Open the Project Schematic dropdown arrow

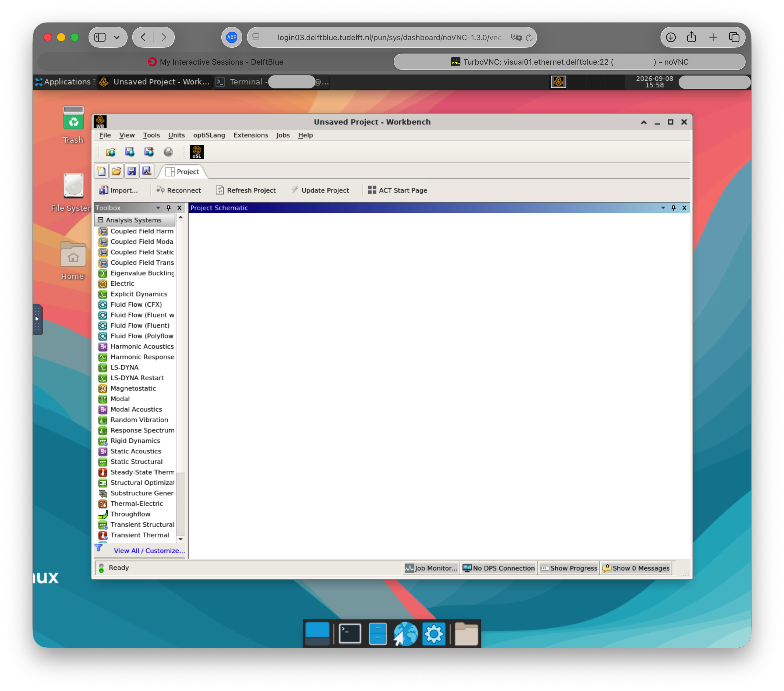pyautogui.click(x=663, y=208)
